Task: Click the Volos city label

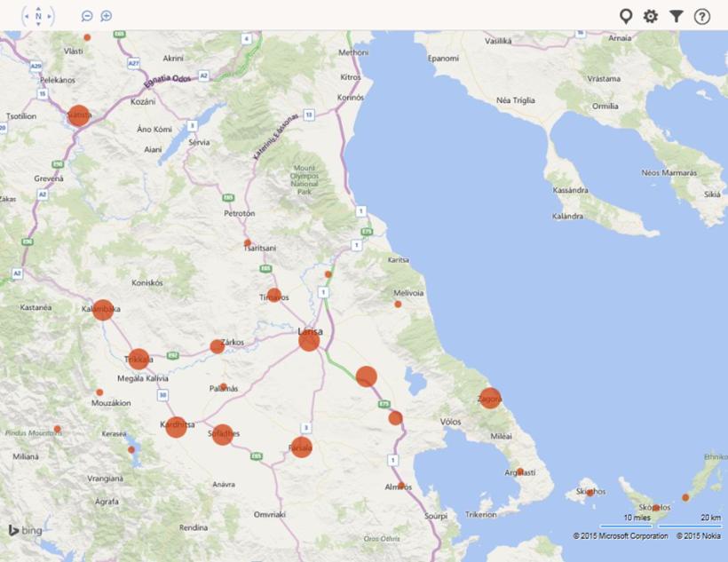Action: 450,422
